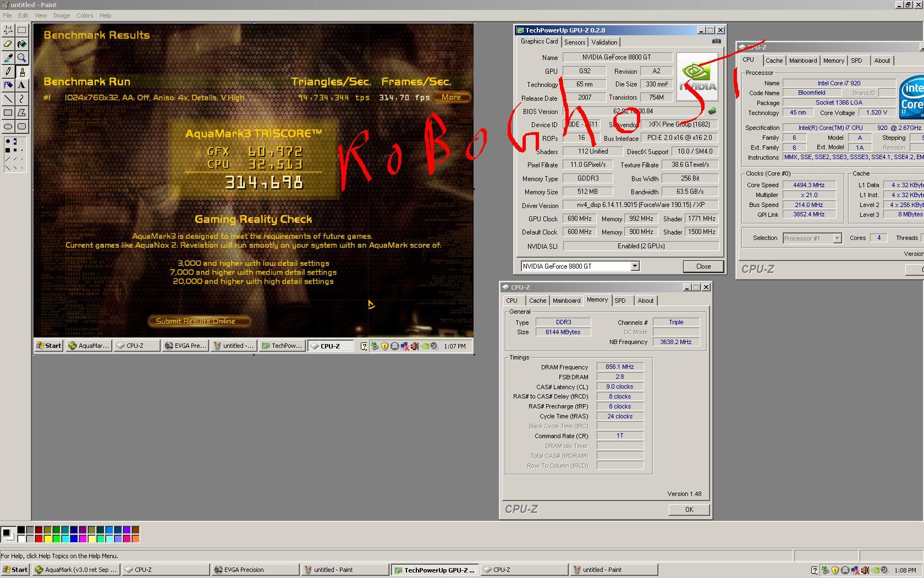Open About tab in the CPU-Z Memory window

[x=646, y=301]
